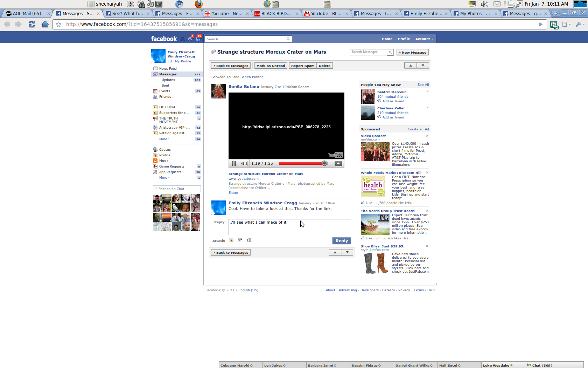Dismiss the Beatriz Marcelin suggestion
Viewport: 588px width, 368px height.
tap(427, 91)
